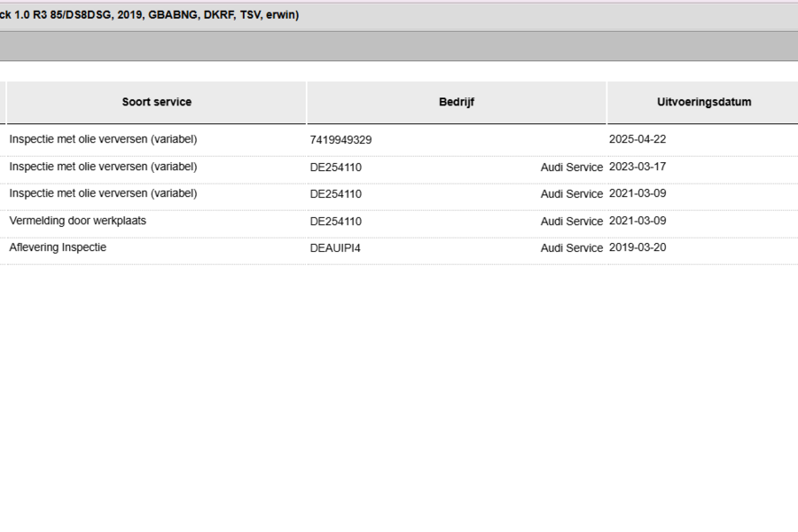Select the 2025-04-22 inspection row
Screen dimensions: 798x532
[x=399, y=139]
